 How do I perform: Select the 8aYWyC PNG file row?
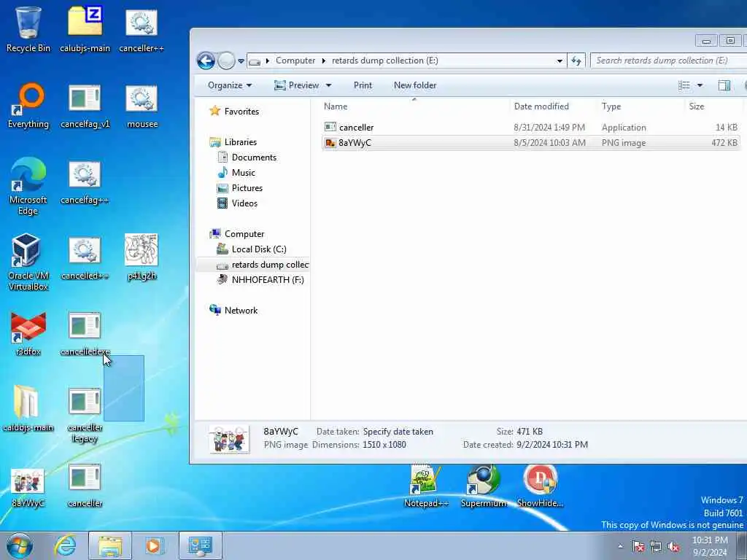[x=531, y=142]
